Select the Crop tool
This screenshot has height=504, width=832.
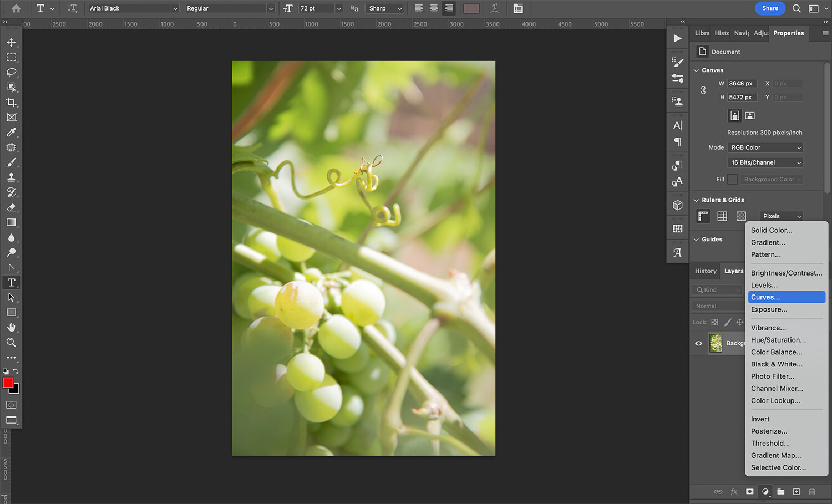(x=11, y=103)
